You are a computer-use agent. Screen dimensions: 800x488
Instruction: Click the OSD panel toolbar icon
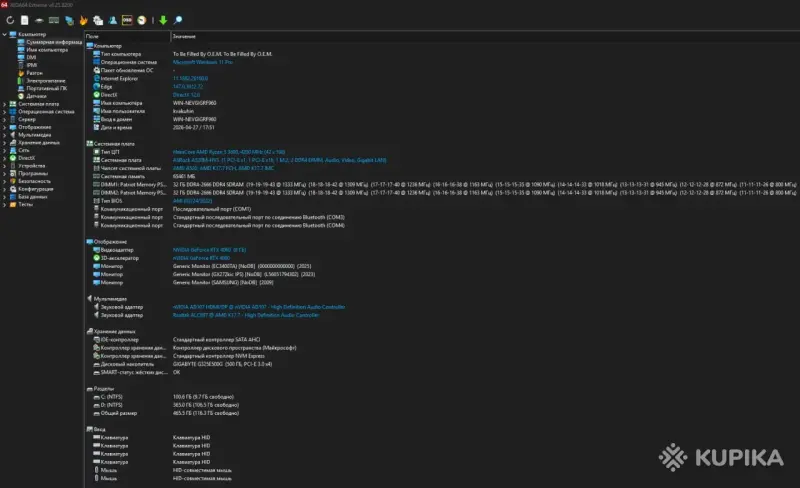pos(126,20)
